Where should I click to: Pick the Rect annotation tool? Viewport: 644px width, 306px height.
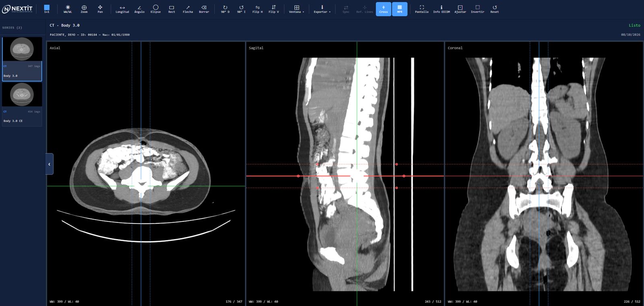pos(171,9)
